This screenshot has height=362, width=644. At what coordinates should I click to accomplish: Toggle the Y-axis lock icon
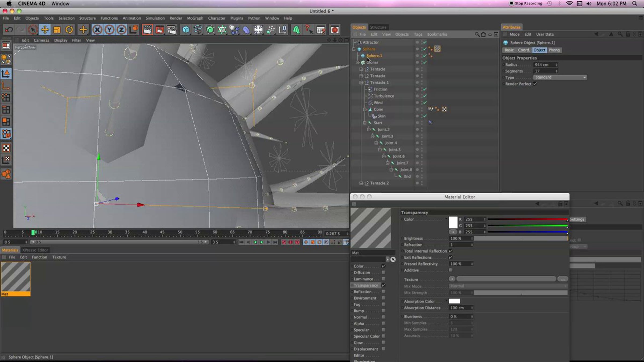pos(109,30)
